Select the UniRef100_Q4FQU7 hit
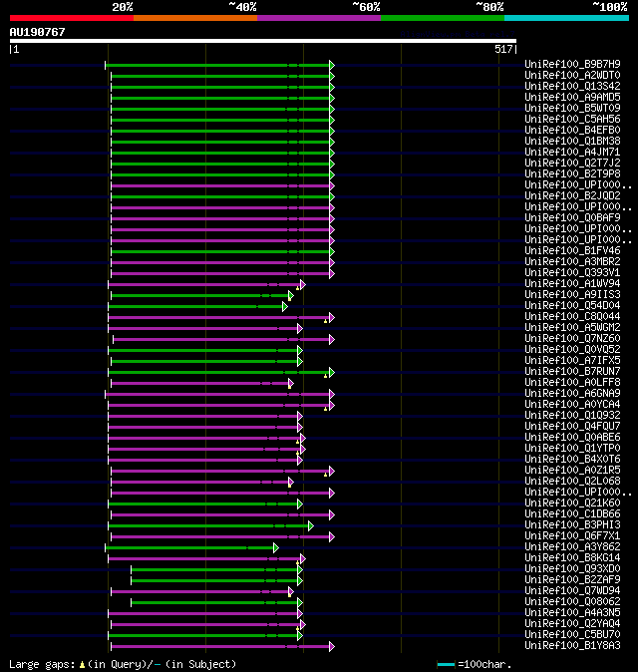This screenshot has width=638, height=672. (x=572, y=427)
